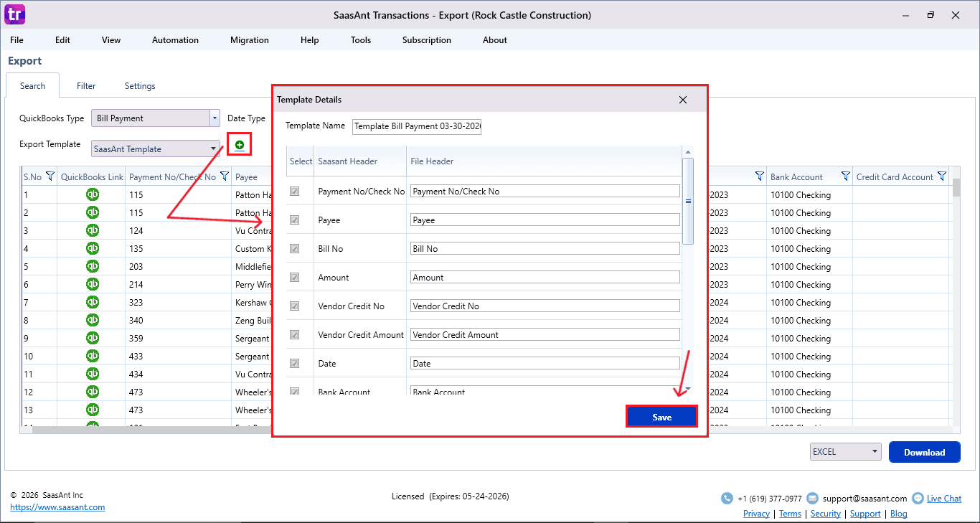The image size is (980, 523).
Task: Click the Bank Account column filter icon
Action: [845, 176]
